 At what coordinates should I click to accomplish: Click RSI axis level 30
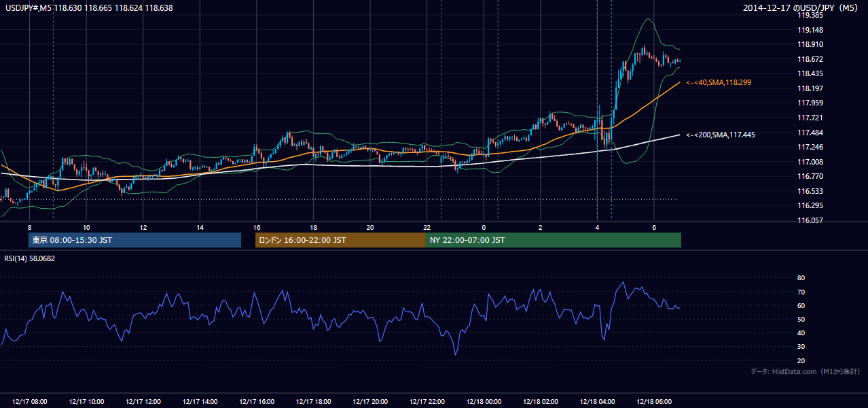point(801,347)
